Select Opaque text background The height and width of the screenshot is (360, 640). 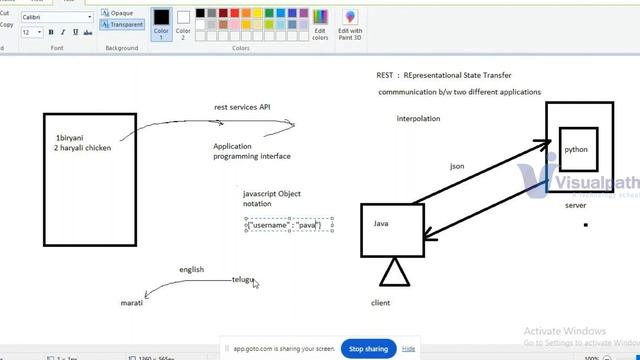coord(117,13)
